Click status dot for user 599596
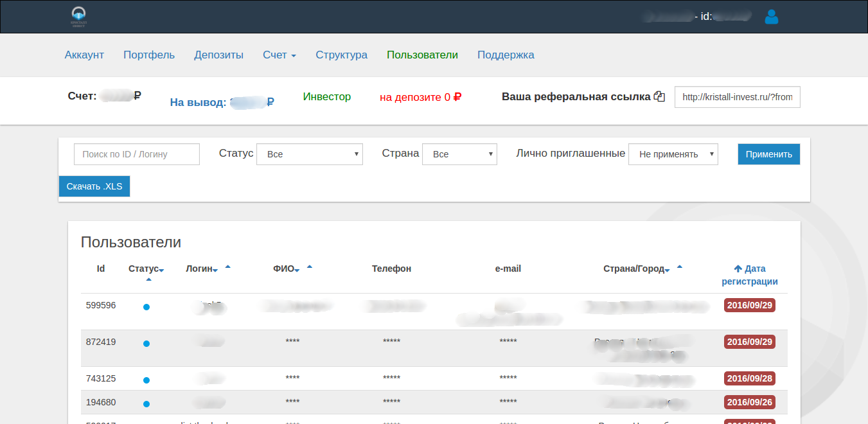This screenshot has height=424, width=868. (146, 307)
